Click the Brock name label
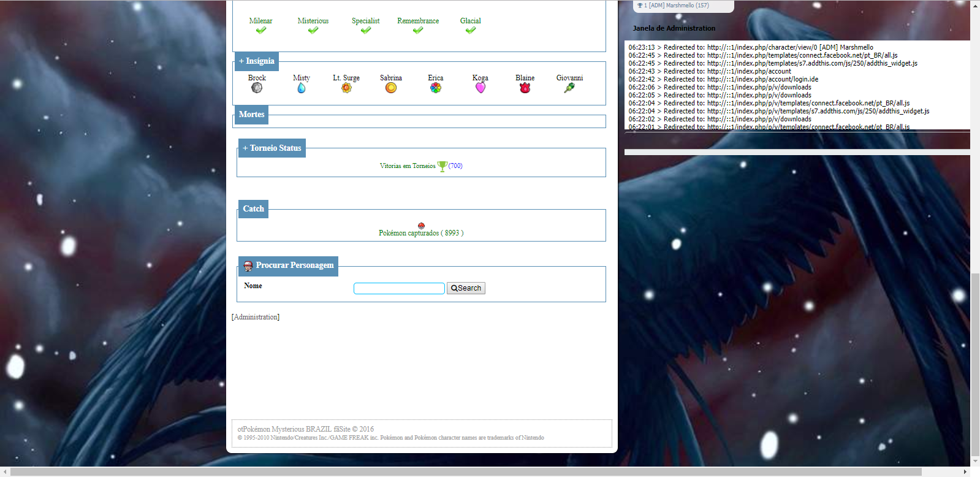 257,78
